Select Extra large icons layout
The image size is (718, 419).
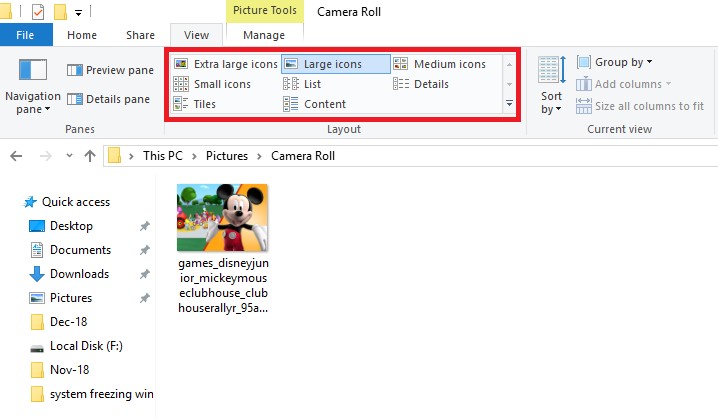pos(226,64)
